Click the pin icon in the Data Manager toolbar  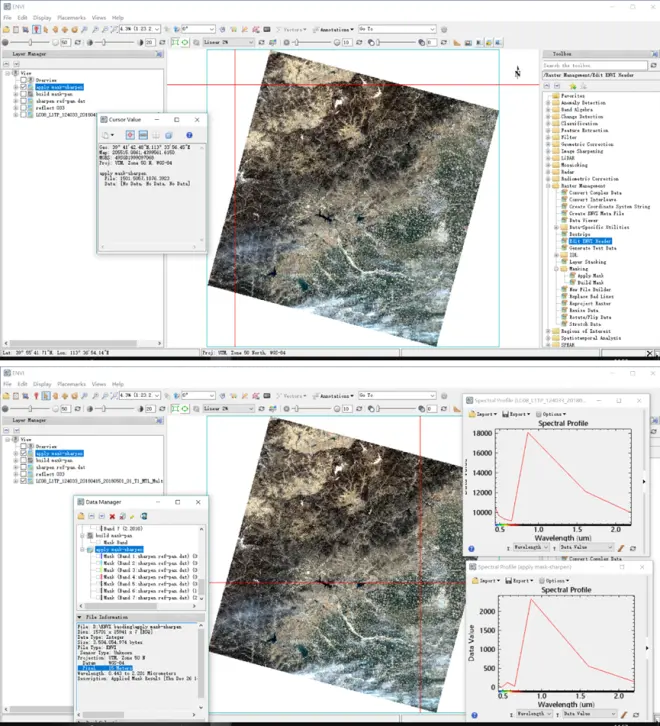[132, 516]
